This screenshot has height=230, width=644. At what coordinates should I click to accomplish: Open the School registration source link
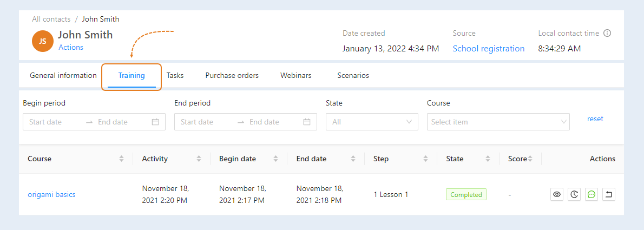(x=488, y=49)
